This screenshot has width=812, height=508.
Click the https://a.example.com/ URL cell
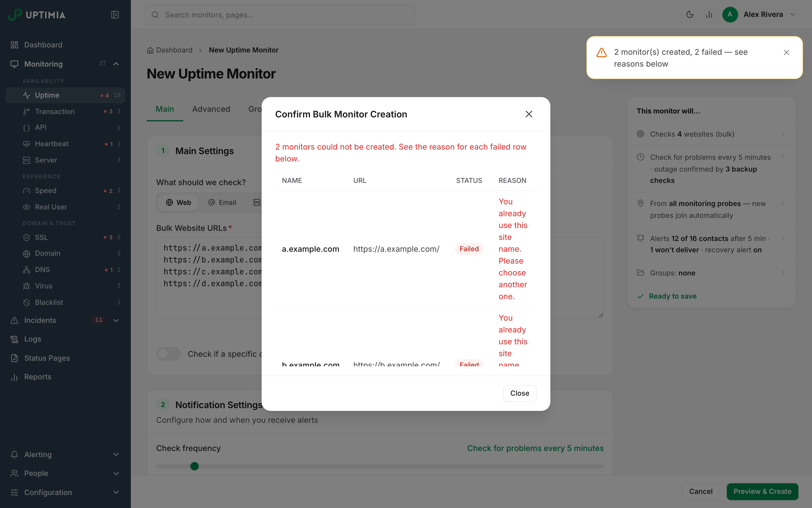click(396, 249)
